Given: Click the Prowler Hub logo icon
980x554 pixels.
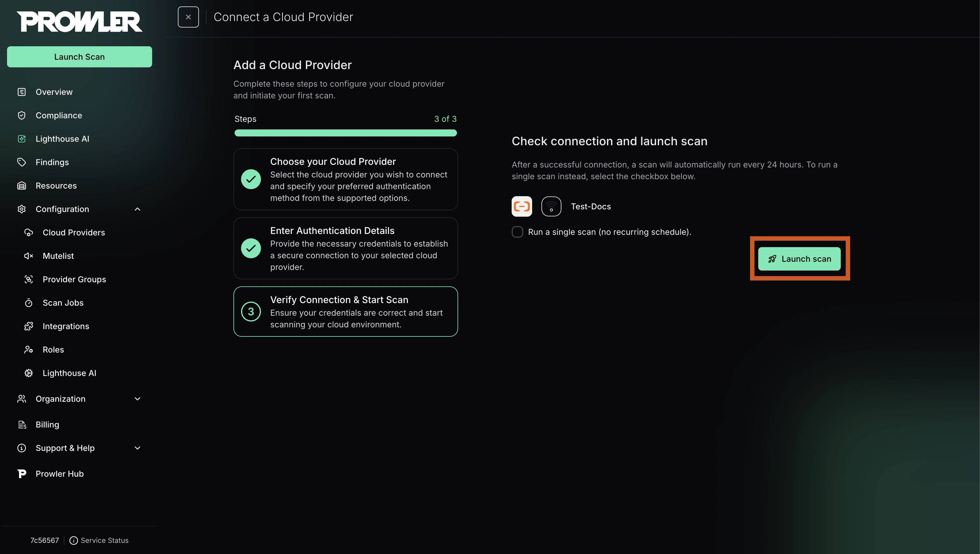Looking at the screenshot, I should [22, 474].
